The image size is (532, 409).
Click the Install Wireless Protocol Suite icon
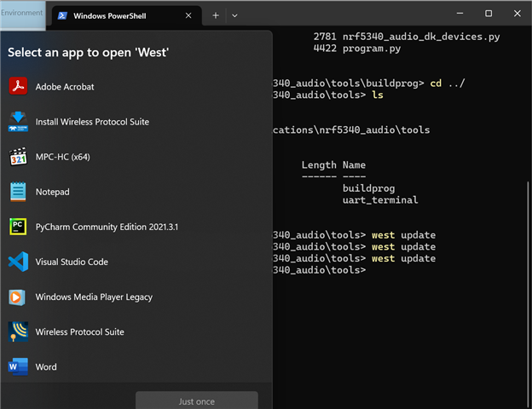pyautogui.click(x=18, y=121)
